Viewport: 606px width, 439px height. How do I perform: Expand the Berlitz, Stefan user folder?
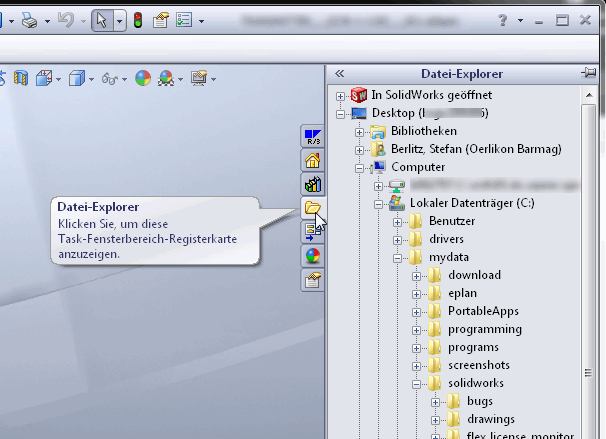pyautogui.click(x=359, y=150)
